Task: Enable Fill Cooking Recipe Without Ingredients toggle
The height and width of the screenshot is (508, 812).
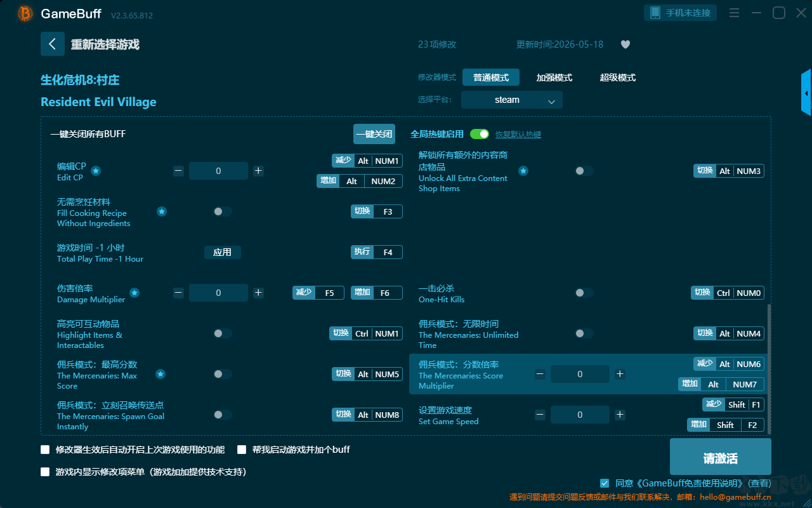Action: coord(223,211)
